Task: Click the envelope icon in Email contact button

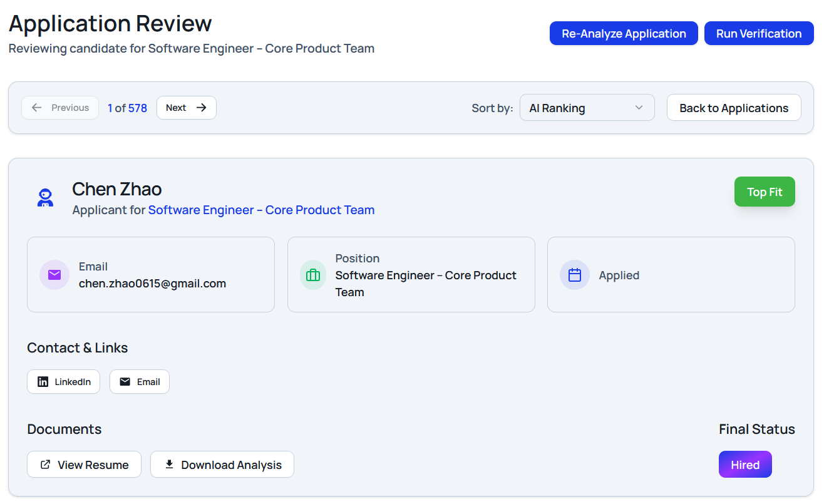Action: point(125,382)
